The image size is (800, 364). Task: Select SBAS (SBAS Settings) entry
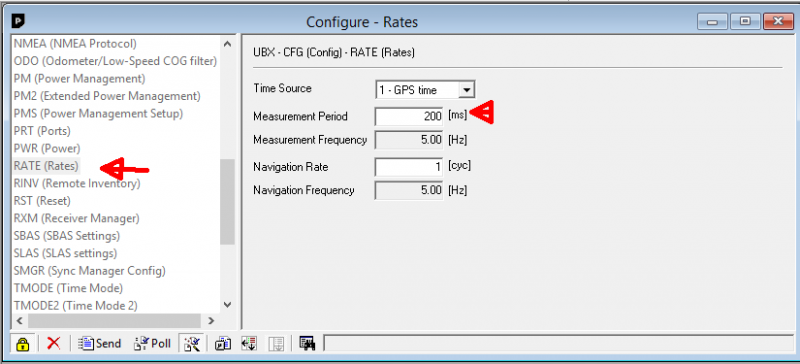coord(66,236)
